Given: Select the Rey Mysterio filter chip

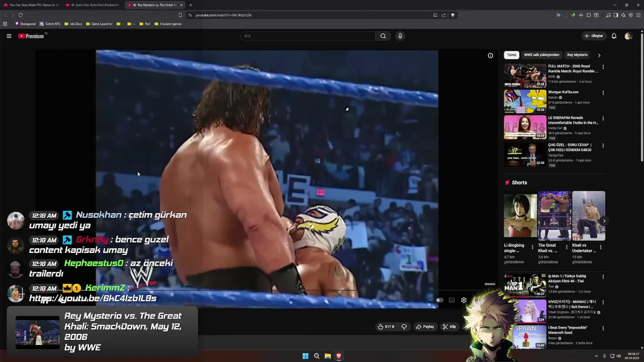Looking at the screenshot, I should (x=577, y=55).
